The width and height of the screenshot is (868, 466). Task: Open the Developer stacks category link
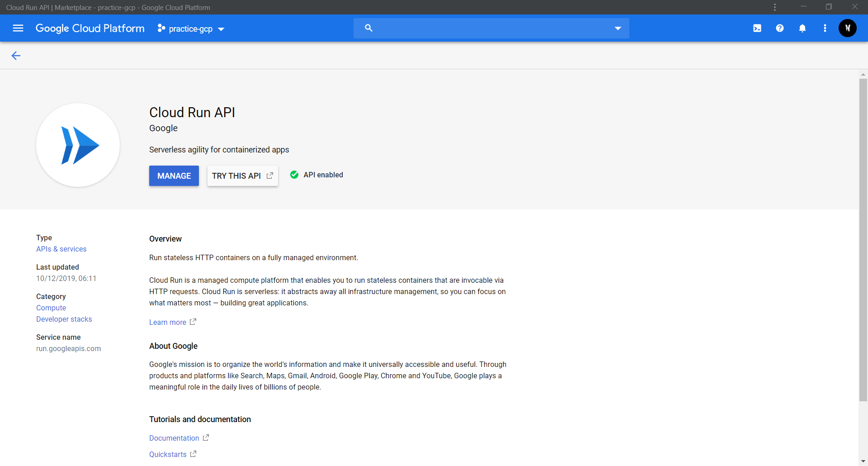(64, 319)
